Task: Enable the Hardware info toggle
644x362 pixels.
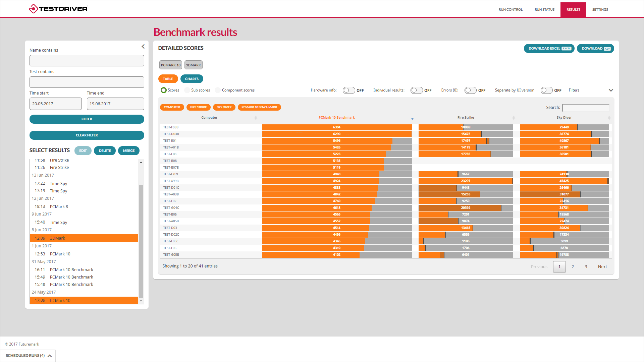Action: [x=349, y=90]
